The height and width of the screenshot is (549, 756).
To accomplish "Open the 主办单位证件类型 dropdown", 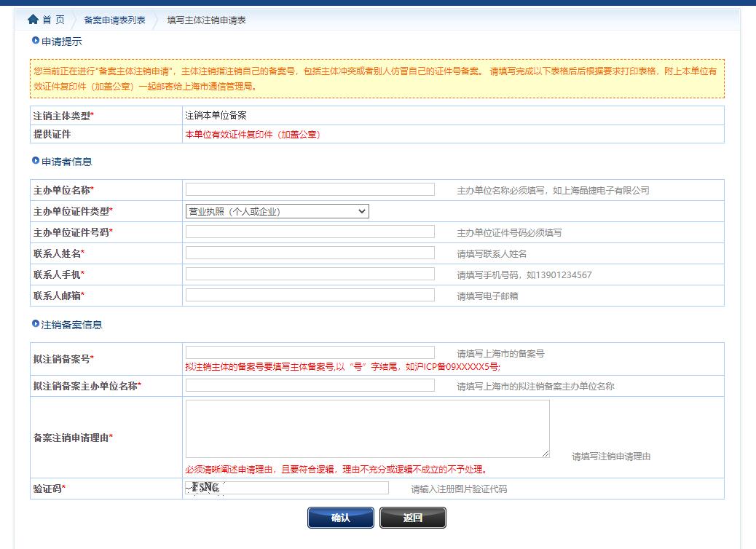I will 277,211.
